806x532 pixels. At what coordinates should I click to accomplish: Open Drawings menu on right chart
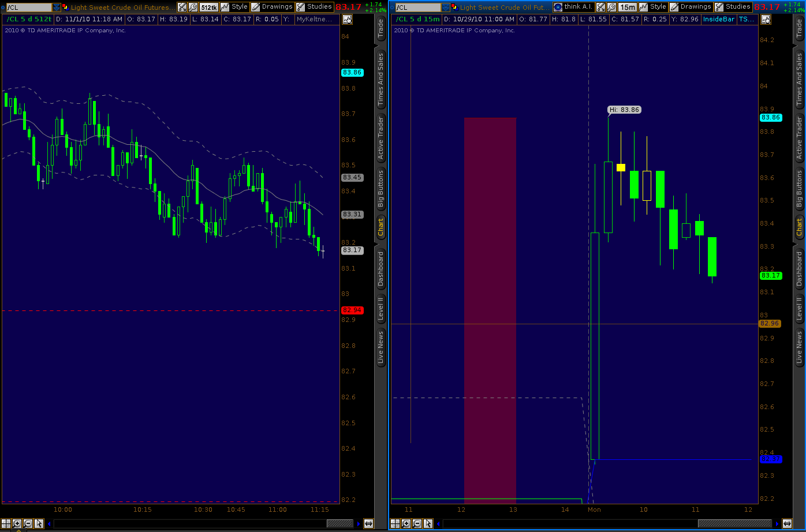click(x=691, y=8)
